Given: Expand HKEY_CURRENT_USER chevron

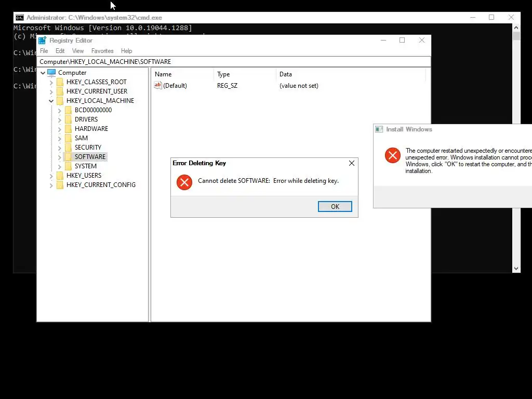Looking at the screenshot, I should [51, 91].
